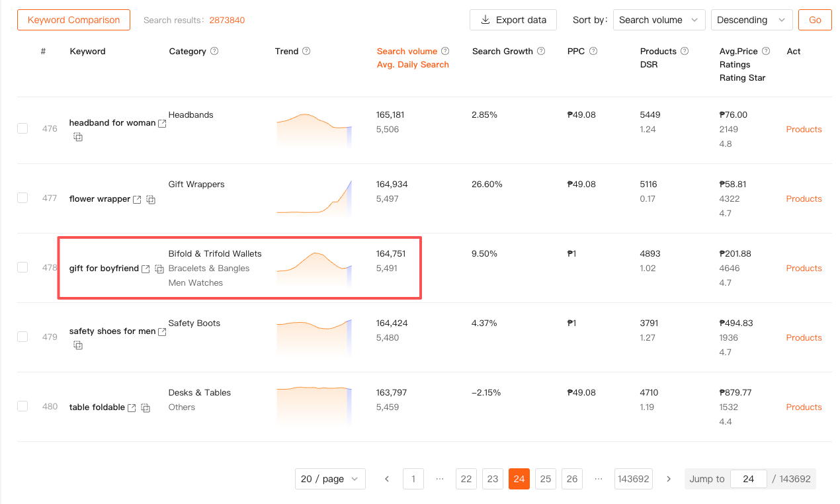Select the flower wrapper row checkbox
This screenshot has width=840, height=504.
pos(22,198)
